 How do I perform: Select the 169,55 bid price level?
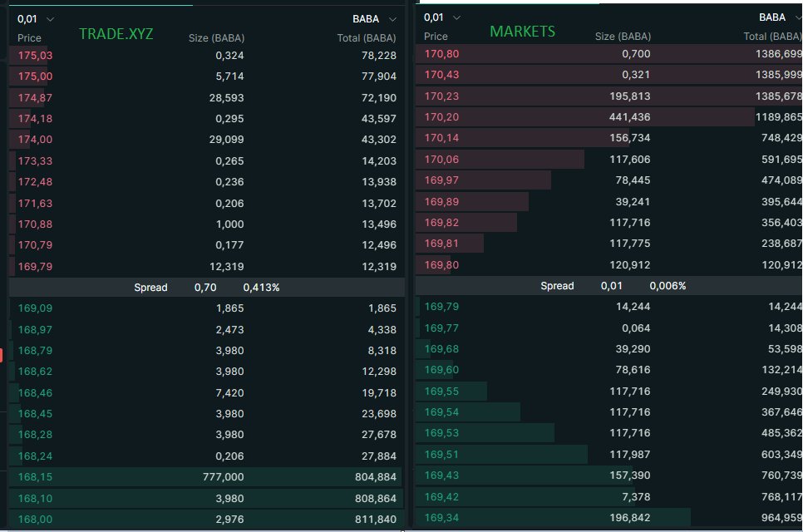[441, 392]
